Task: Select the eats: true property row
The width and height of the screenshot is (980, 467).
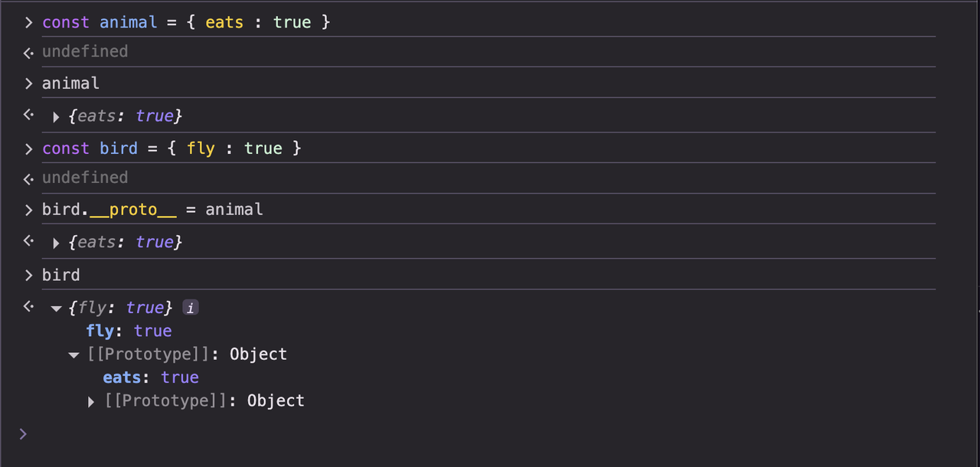Action: 151,377
